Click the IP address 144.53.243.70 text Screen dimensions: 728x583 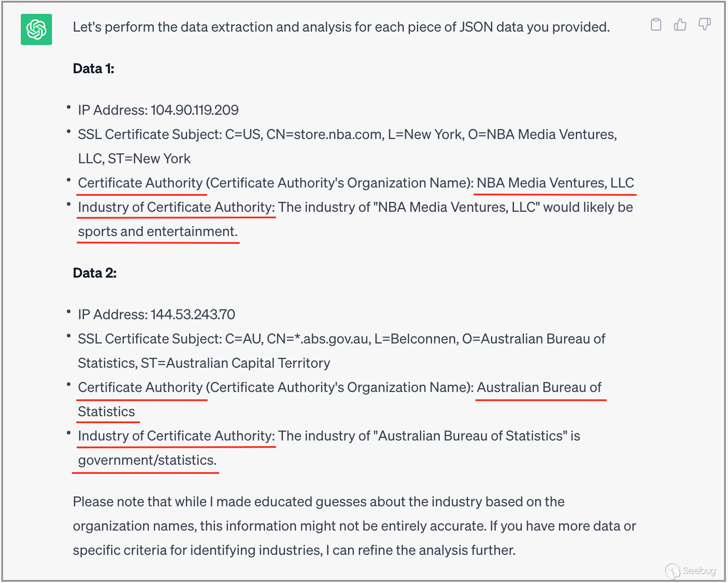click(192, 314)
